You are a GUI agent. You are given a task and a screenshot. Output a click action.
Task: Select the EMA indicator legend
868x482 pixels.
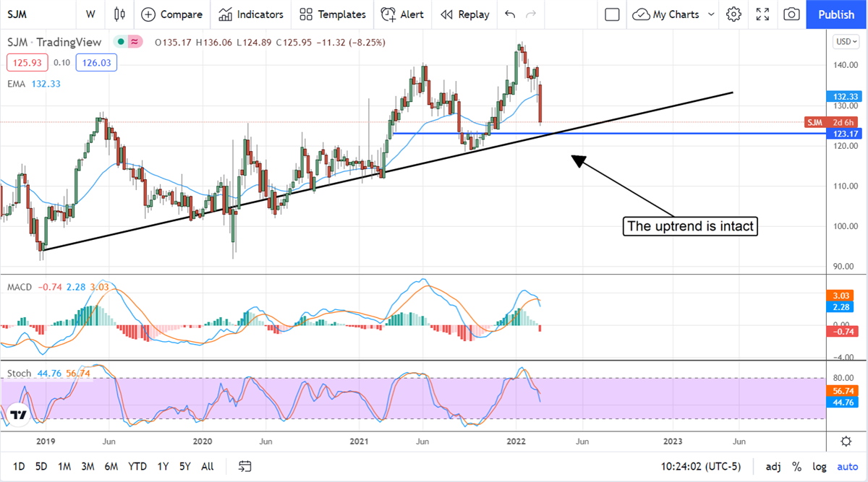17,84
